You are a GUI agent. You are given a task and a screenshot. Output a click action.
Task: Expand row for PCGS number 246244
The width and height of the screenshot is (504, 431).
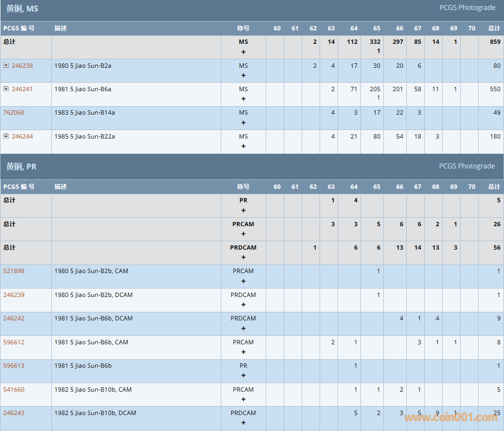tap(6, 136)
